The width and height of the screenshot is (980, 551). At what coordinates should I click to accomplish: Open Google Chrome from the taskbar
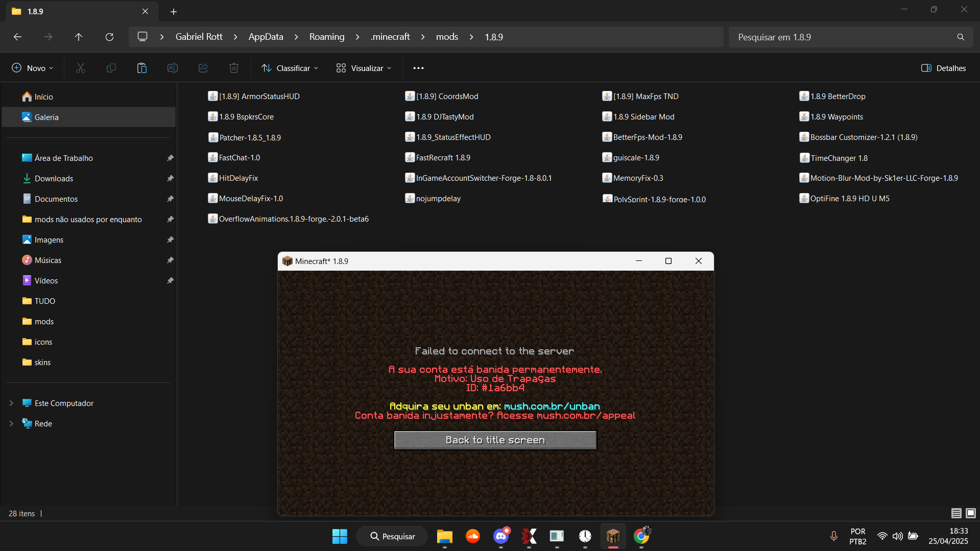pos(641,536)
